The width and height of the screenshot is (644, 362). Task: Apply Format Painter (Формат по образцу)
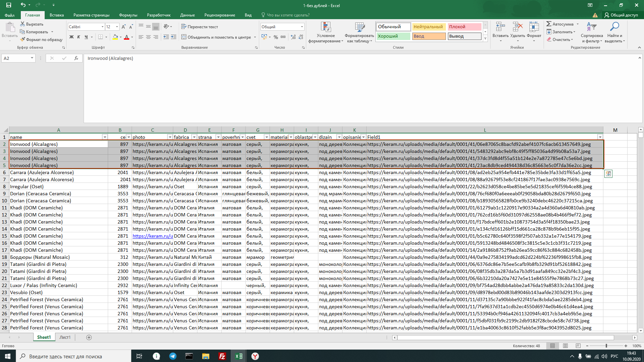41,39
